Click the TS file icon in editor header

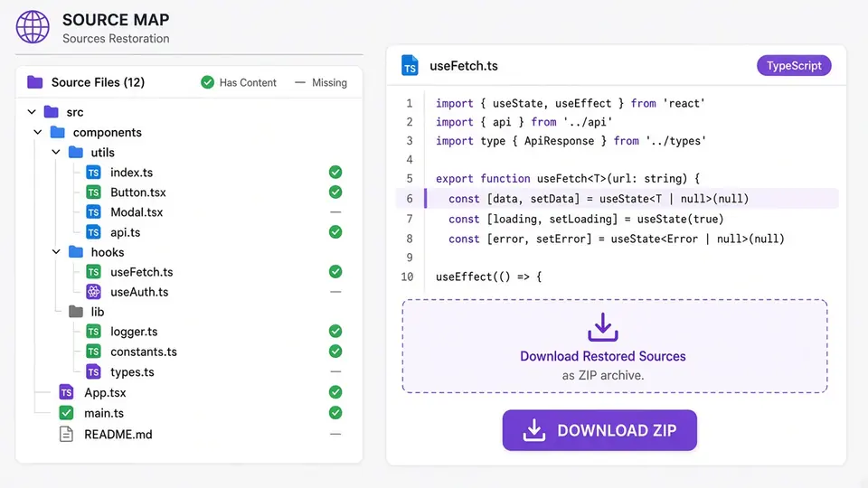(410, 65)
